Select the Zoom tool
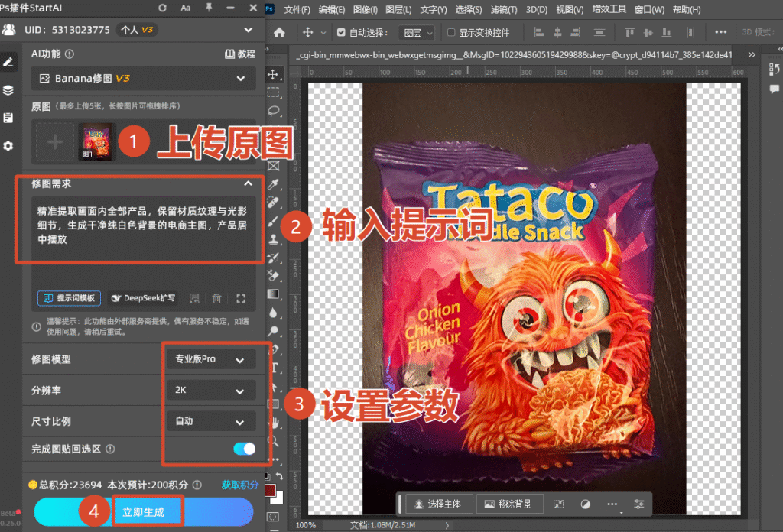The height and width of the screenshot is (532, 783). click(x=273, y=441)
